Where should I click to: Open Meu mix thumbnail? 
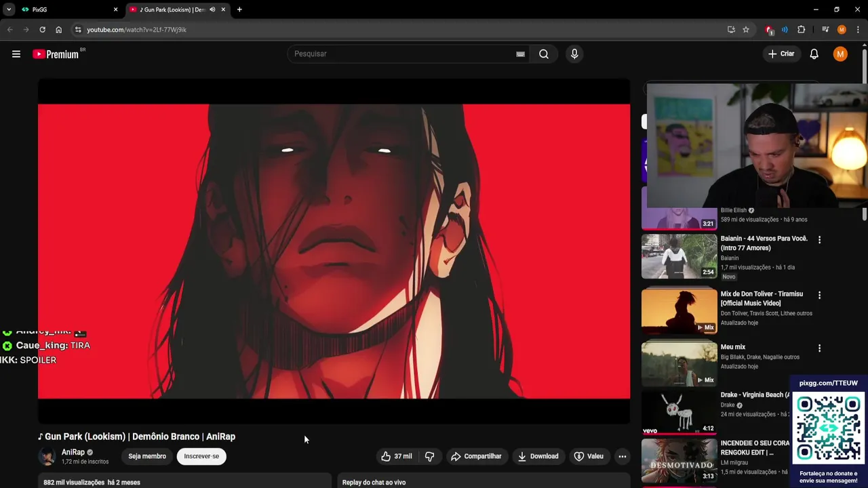tap(679, 363)
